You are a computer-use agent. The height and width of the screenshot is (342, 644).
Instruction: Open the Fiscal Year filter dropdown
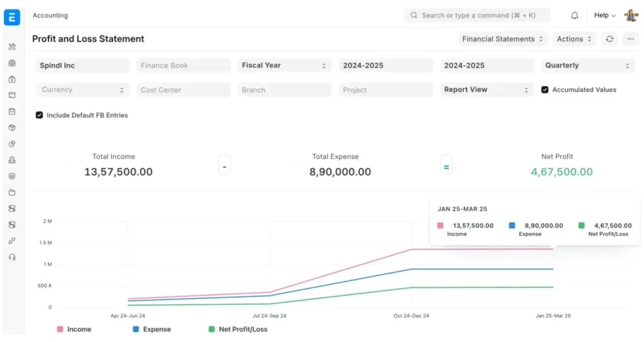284,65
